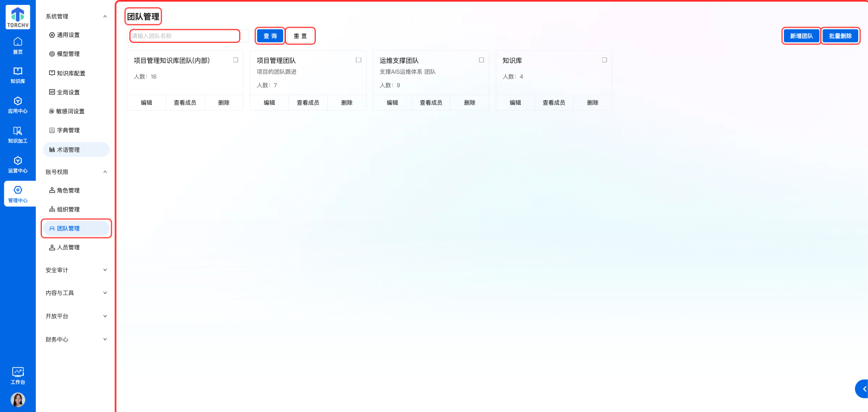
Task: Collapse the 账号权限 menu group
Action: click(x=105, y=172)
